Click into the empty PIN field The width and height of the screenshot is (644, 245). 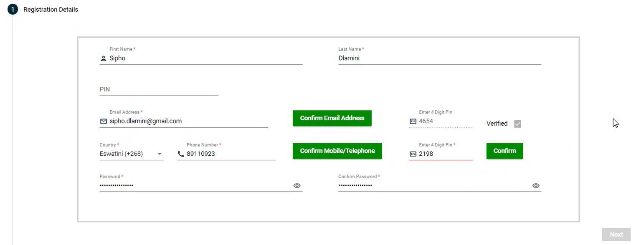(159, 89)
